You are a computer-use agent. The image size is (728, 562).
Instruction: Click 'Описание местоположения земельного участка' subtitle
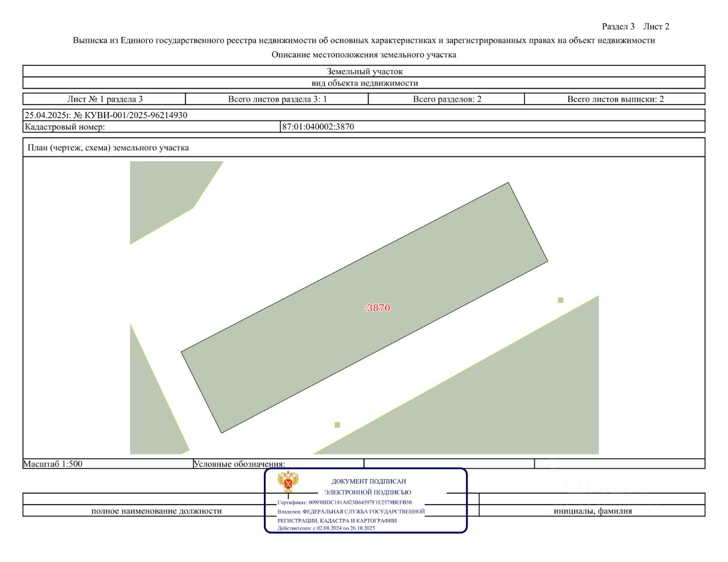pos(364,55)
